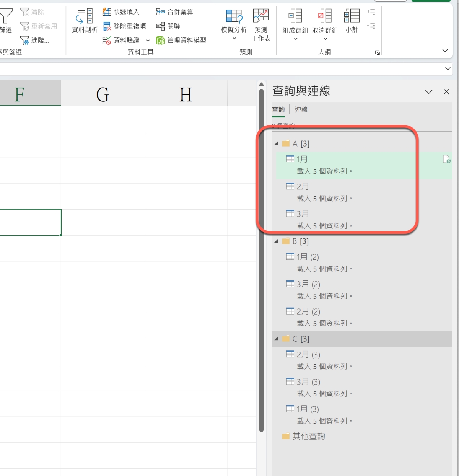Open the 資料驗證 dropdown arrow
The width and height of the screenshot is (459, 476).
148,41
